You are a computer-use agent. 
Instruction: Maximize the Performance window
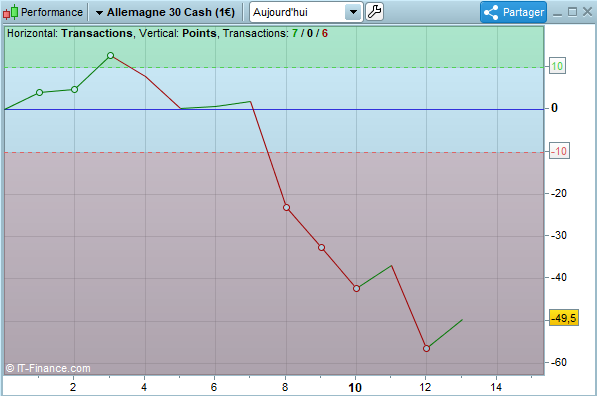[572, 12]
